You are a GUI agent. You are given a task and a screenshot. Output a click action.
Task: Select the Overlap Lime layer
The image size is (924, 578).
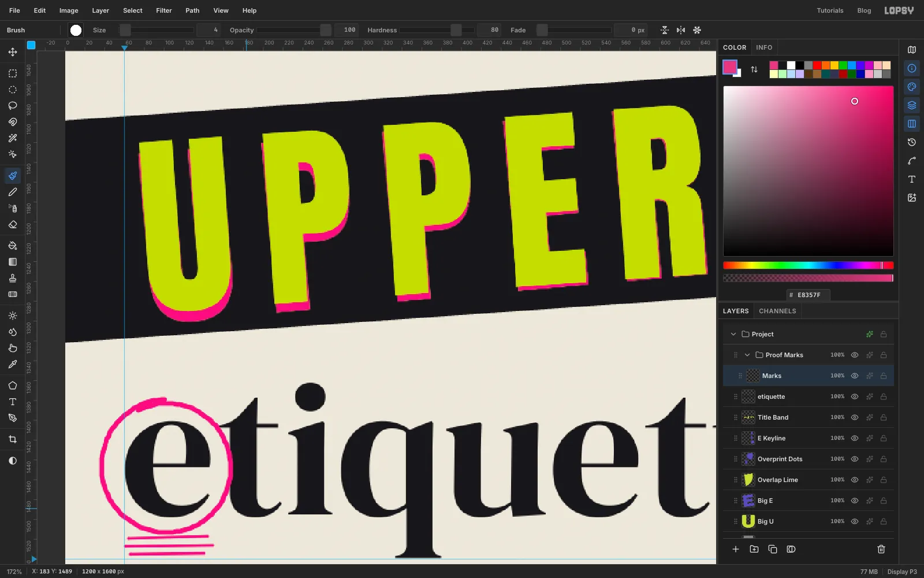click(x=808, y=480)
